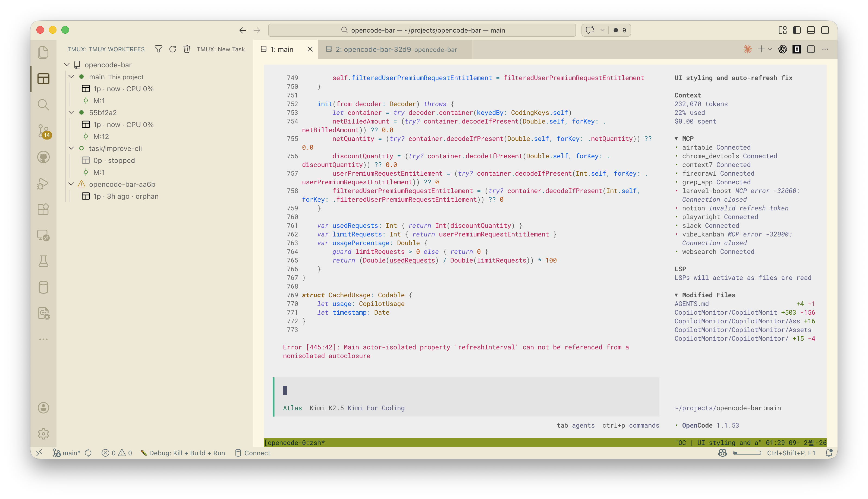Click the TMUX: New Task button
Screen dimensions: 868x499
221,49
